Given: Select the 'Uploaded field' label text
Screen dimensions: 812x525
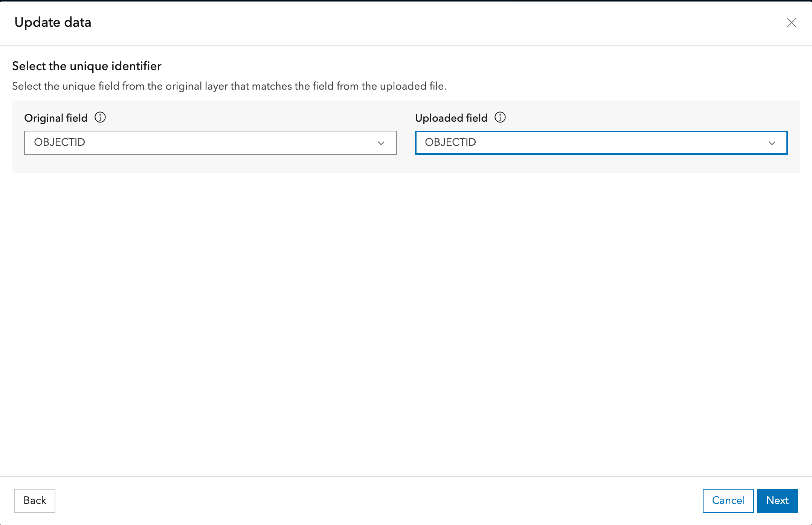Looking at the screenshot, I should 451,118.
